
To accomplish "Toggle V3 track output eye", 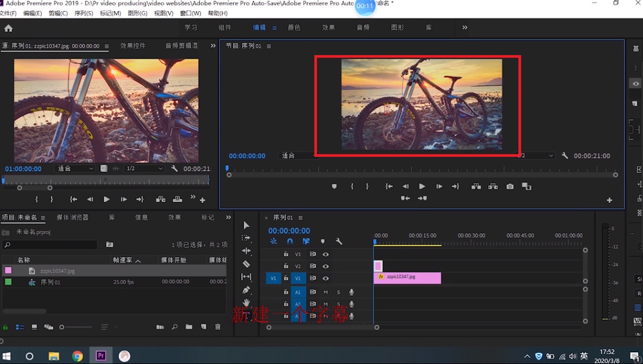I will point(325,254).
